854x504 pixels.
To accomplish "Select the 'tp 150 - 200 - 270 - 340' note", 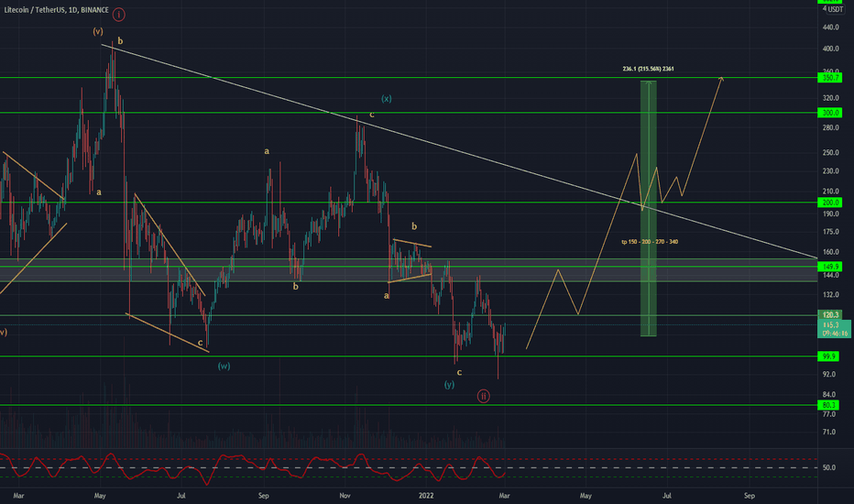I will 650,242.
